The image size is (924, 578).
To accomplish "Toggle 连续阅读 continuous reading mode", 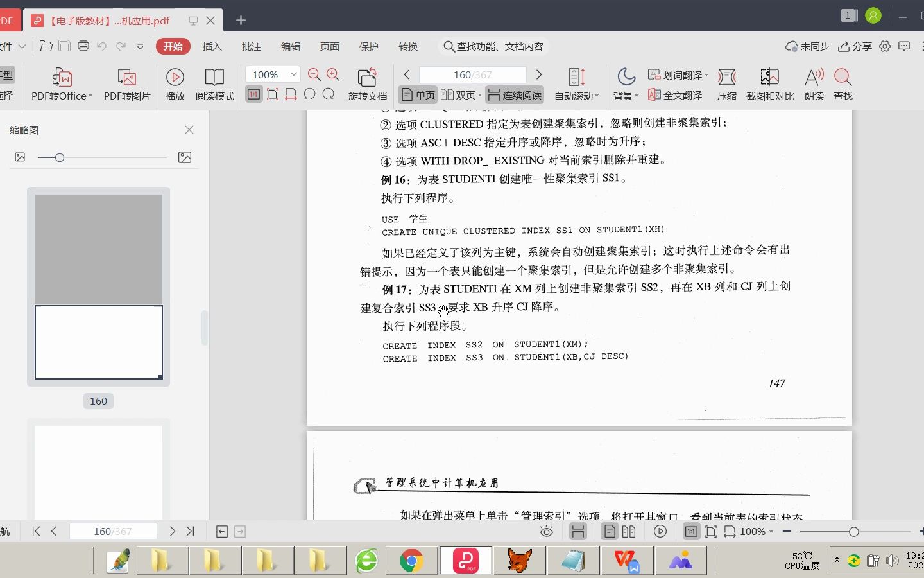I will (514, 94).
